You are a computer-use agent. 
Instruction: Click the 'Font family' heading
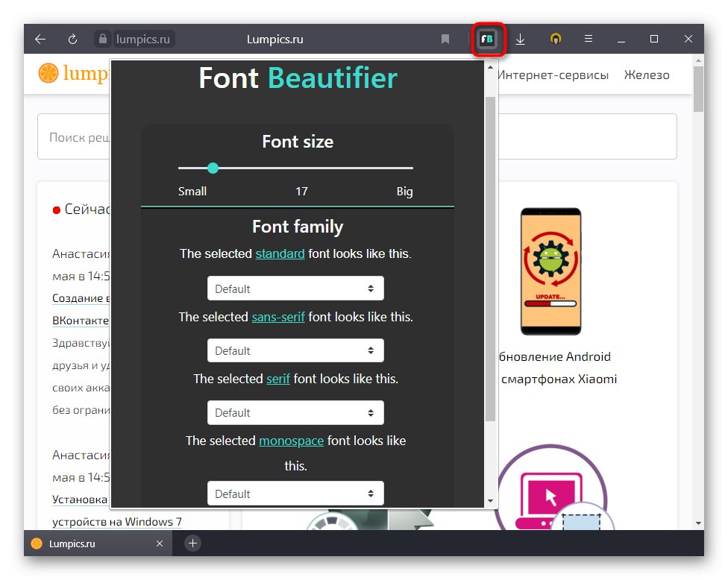pyautogui.click(x=298, y=227)
